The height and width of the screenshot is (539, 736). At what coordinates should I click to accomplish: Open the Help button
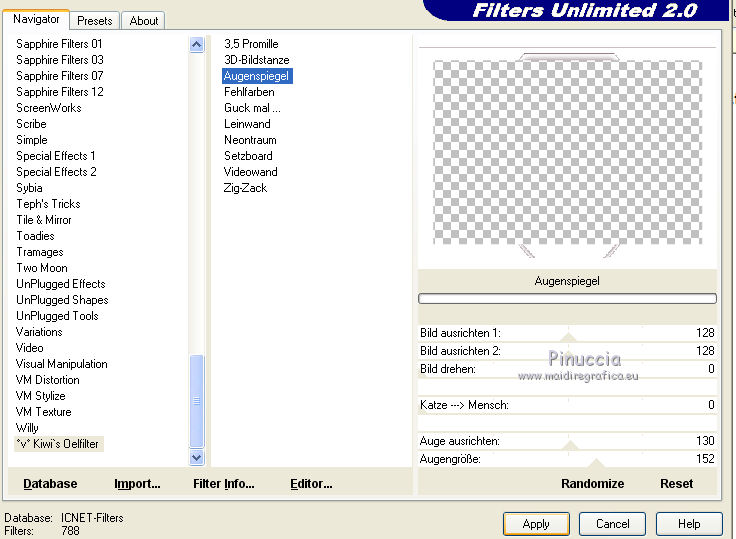click(x=689, y=524)
